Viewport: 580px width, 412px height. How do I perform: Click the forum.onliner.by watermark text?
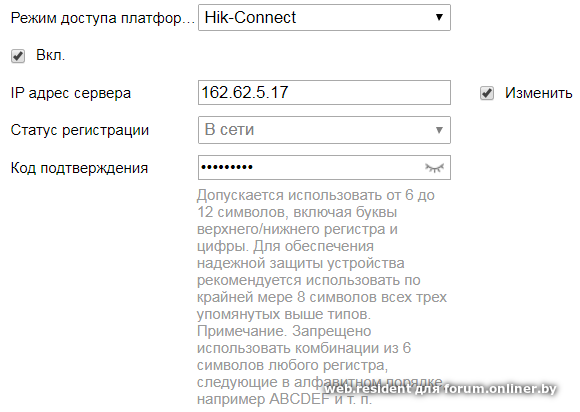point(500,389)
